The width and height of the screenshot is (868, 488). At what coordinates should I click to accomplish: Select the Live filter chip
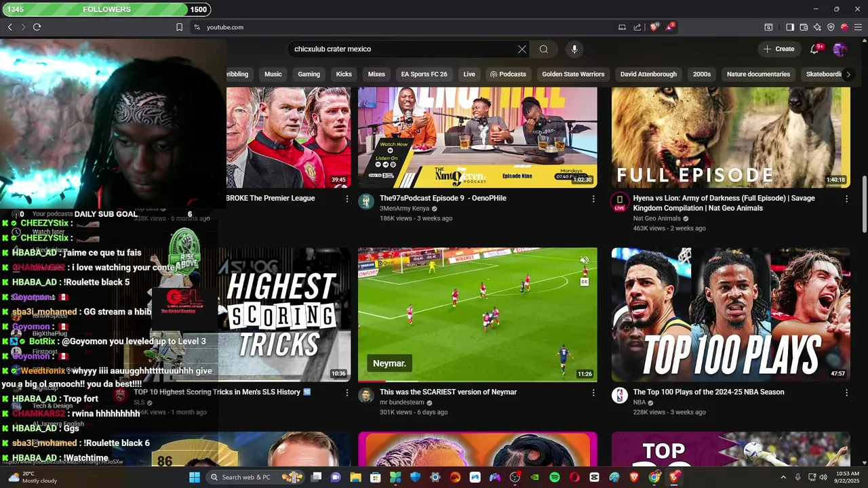point(469,75)
